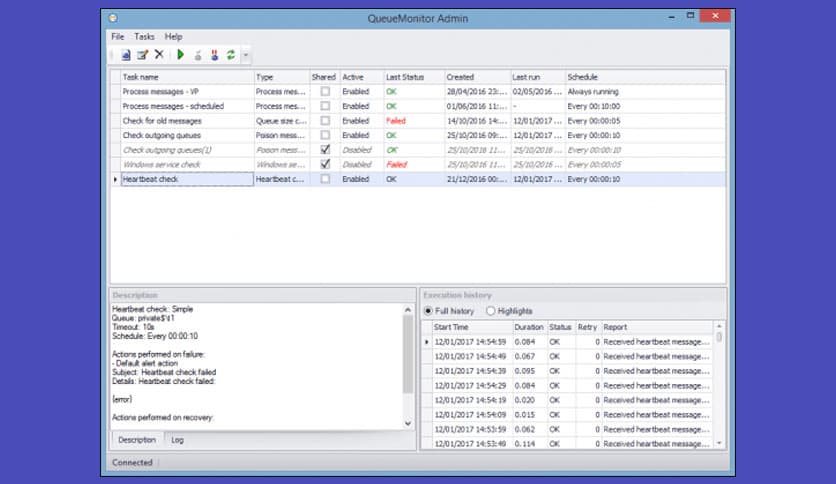Toggle Shared checkbox for Check outgoing queues

click(325, 135)
